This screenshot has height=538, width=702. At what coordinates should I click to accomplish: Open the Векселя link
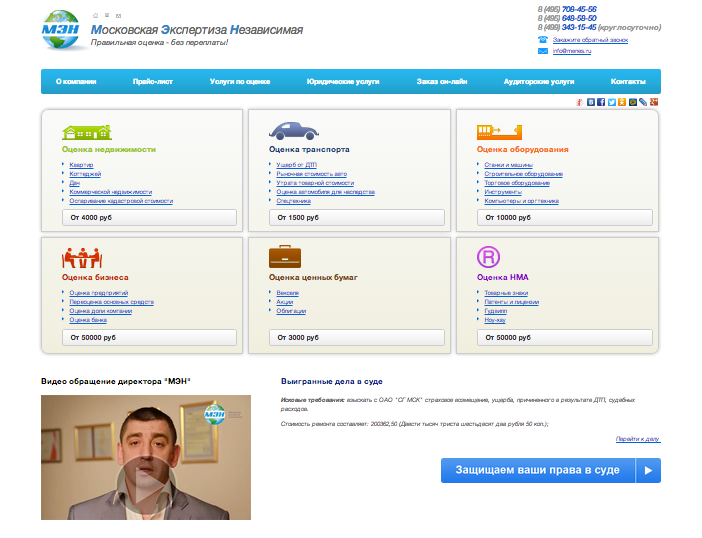(287, 293)
